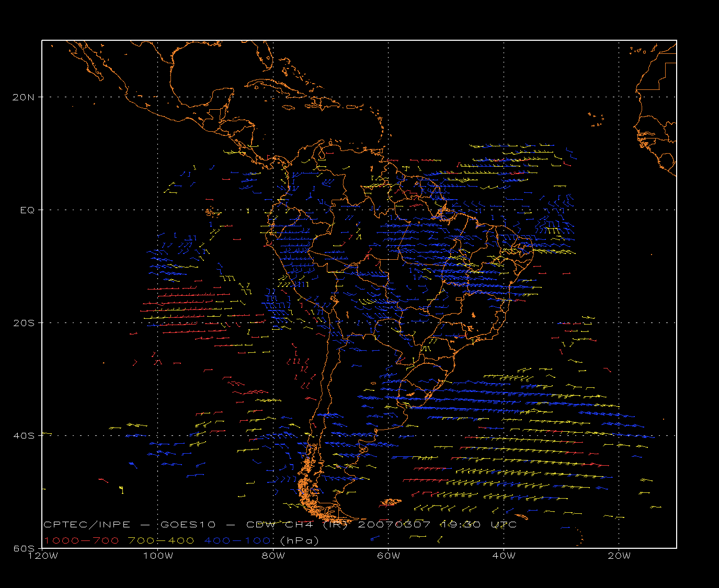Click the GOES10 satellite label
Viewport: 719px width, 588px height.
point(188,524)
